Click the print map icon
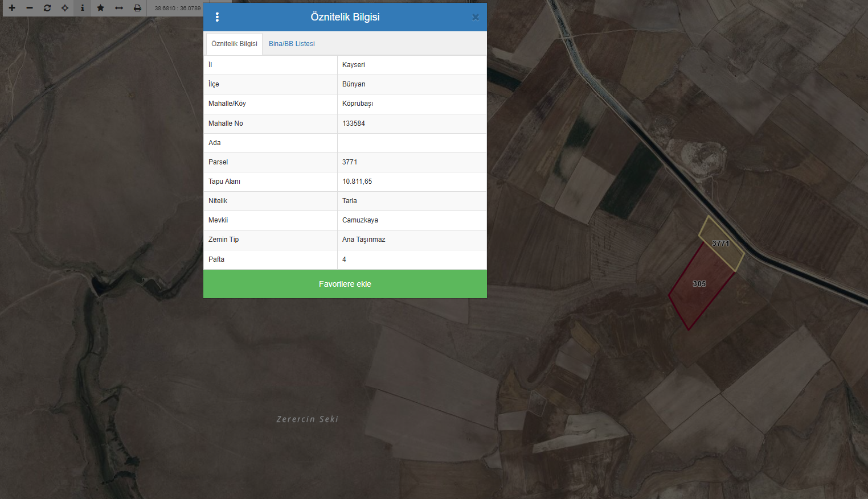This screenshot has height=499, width=868. click(137, 8)
